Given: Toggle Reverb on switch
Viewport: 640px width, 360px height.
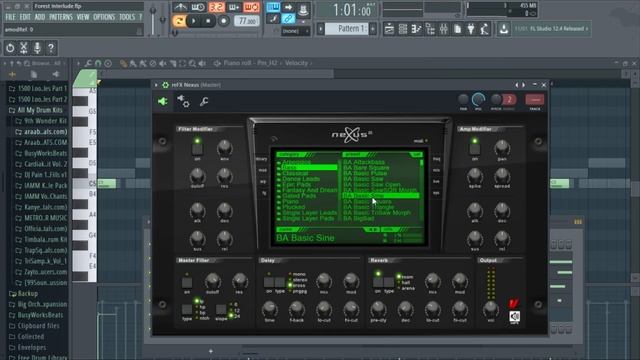Looking at the screenshot, I should pyautogui.click(x=378, y=282).
